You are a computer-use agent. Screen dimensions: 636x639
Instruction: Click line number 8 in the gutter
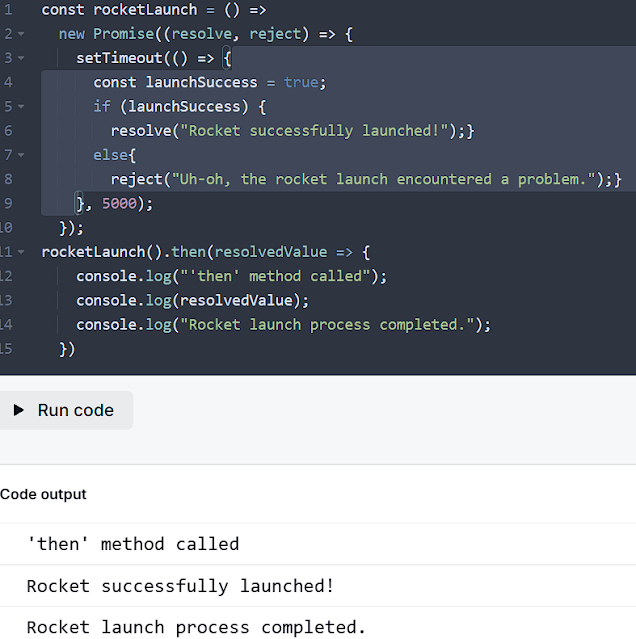click(8, 179)
